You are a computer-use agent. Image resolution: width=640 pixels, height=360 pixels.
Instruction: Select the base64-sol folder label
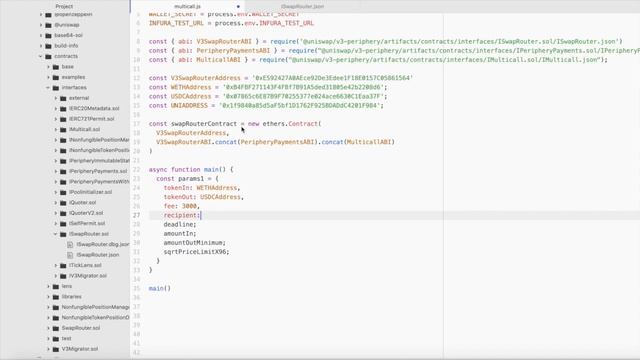click(69, 36)
